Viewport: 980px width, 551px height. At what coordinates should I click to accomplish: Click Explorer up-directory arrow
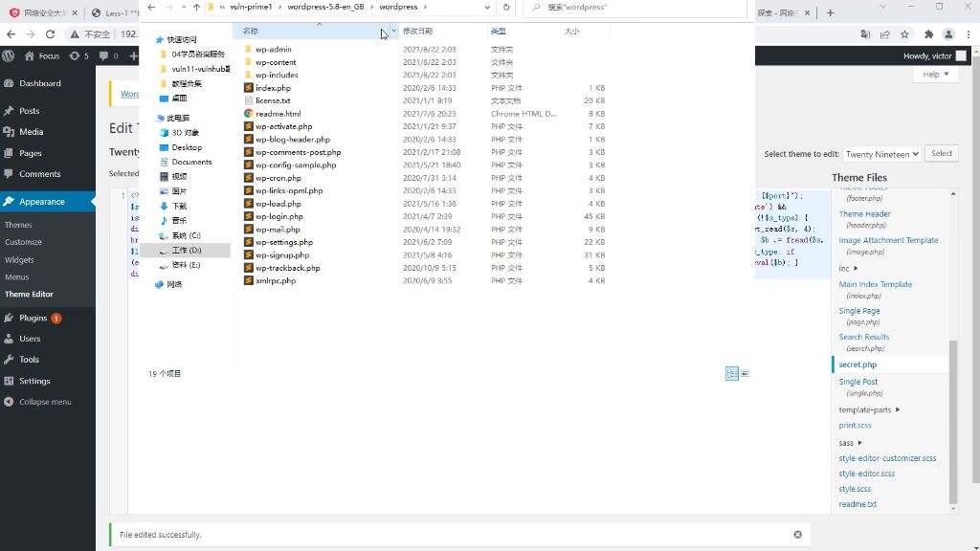pyautogui.click(x=196, y=7)
